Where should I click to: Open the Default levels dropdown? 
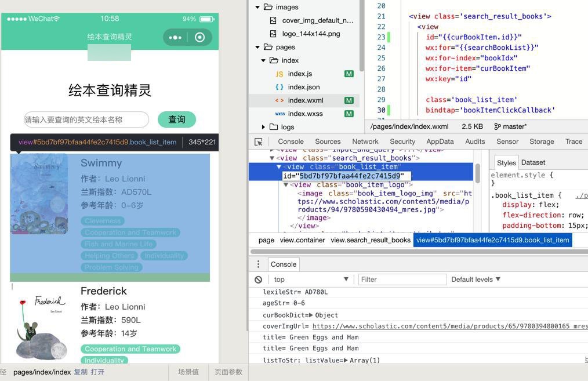476,280
